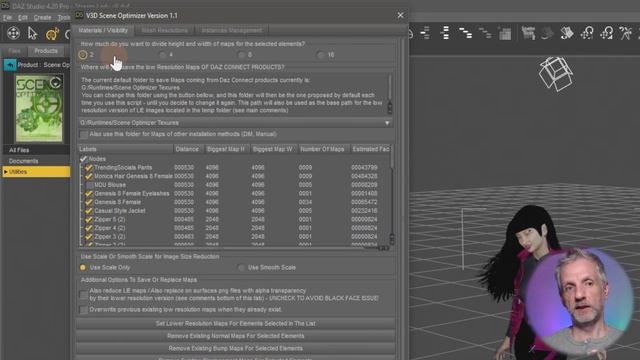Close the V3D Scene Optimizer dialog
Viewport: 640px width, 360px height.
click(400, 16)
